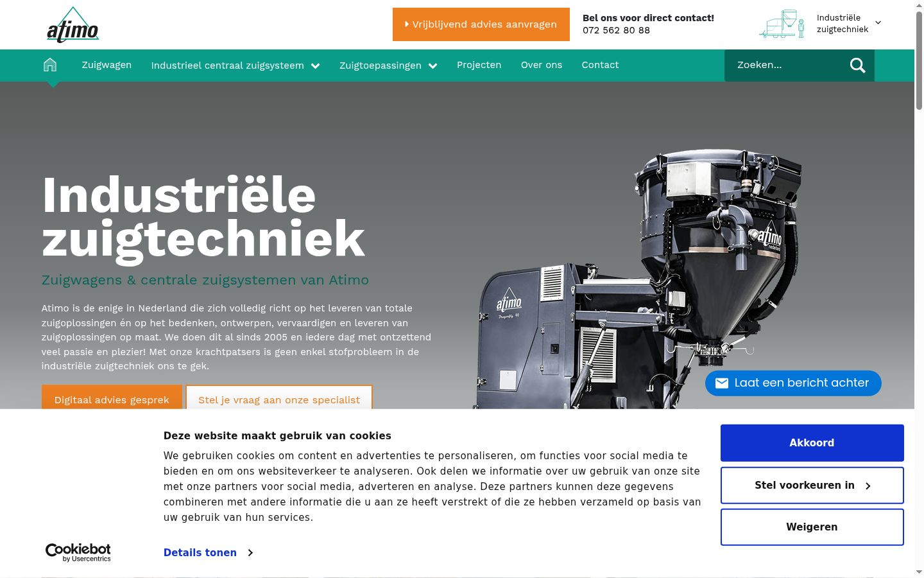Screen dimensions: 924x578
Task: Open Laat een bericht achter chat
Action: pos(793,383)
